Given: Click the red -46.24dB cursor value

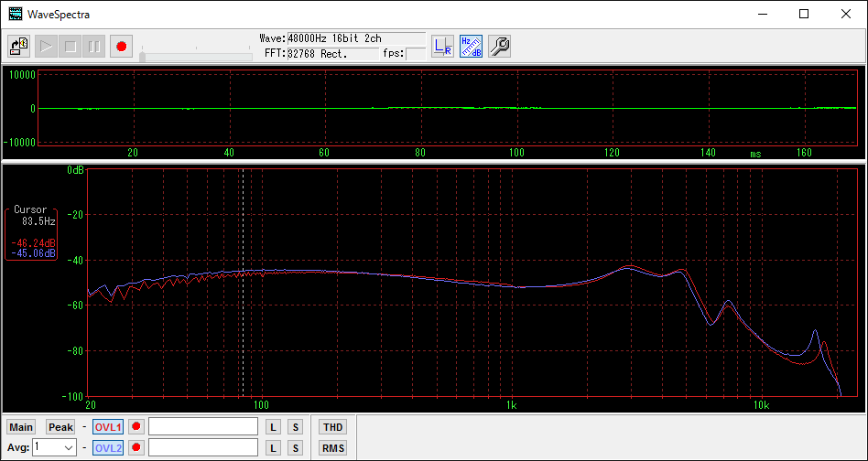Looking at the screenshot, I should click(33, 244).
